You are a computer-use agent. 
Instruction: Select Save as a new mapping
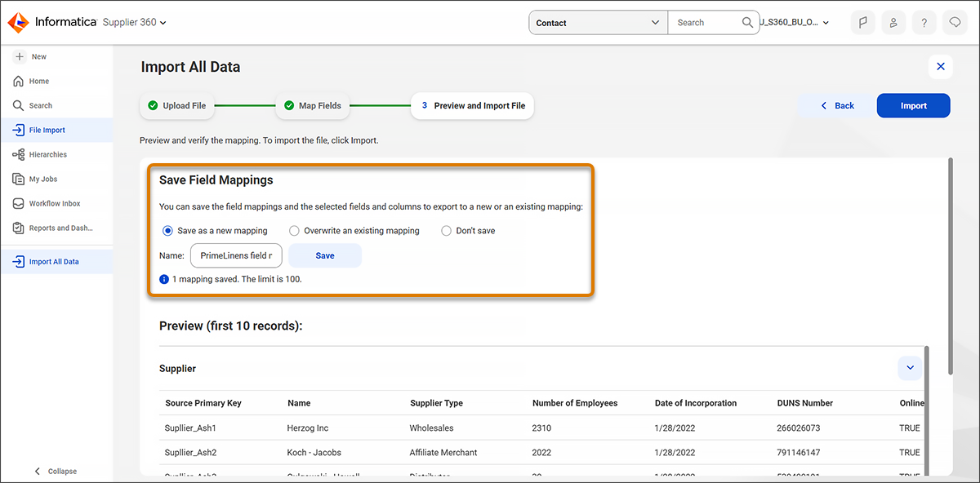(x=167, y=231)
